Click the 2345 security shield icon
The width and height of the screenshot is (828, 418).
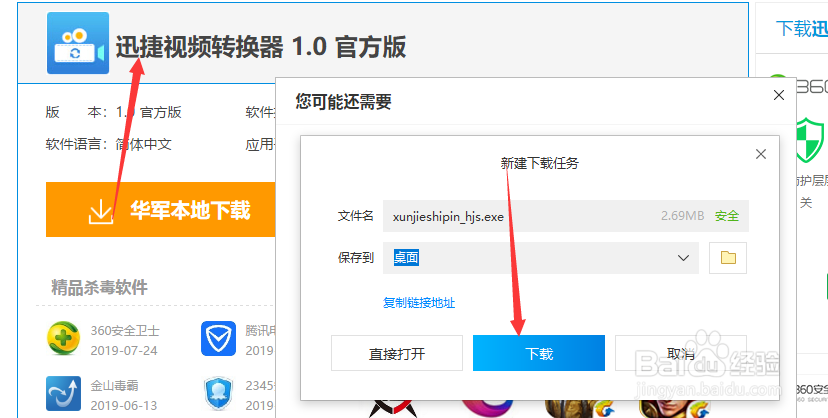[218, 393]
